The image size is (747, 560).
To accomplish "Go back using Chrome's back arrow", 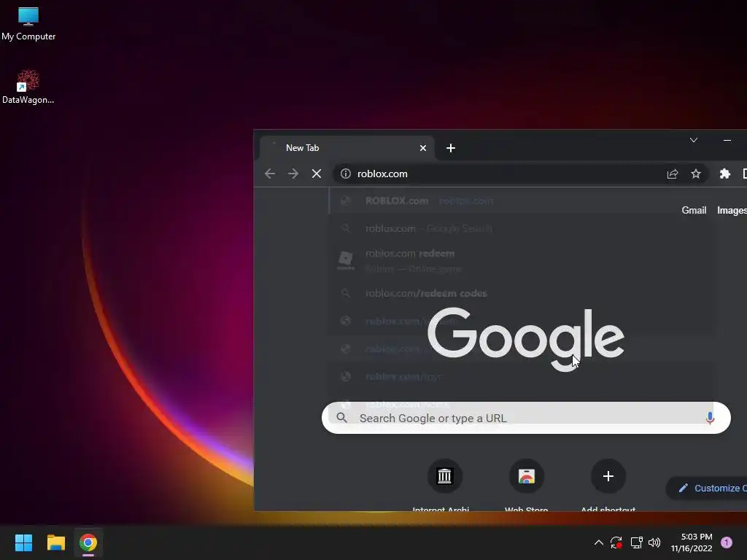I will click(270, 174).
